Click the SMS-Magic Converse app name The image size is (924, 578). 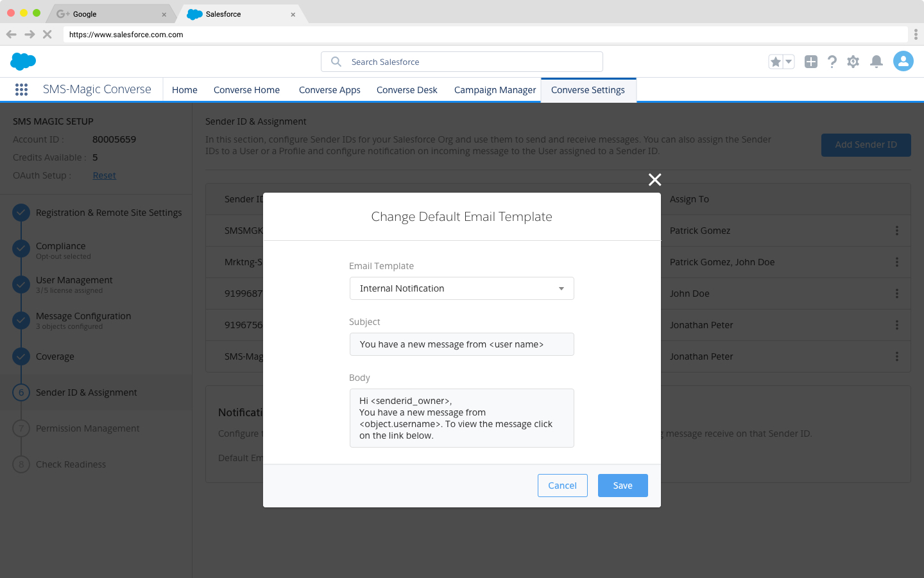(x=97, y=89)
